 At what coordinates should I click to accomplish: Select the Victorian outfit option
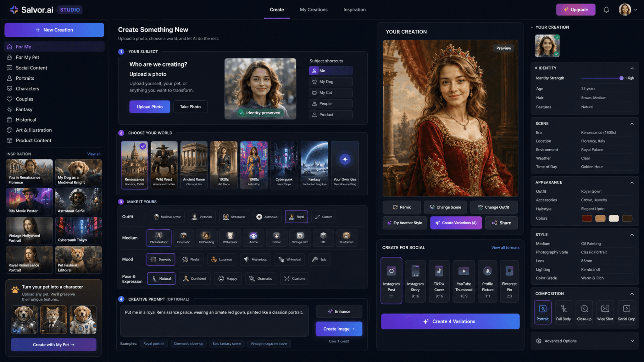point(202,217)
